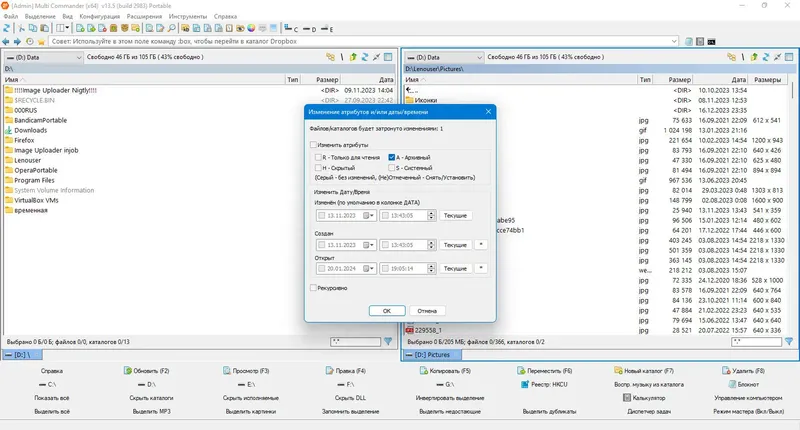Click Текущие button for Открыт row
This screenshot has width=800, height=430.
click(455, 269)
